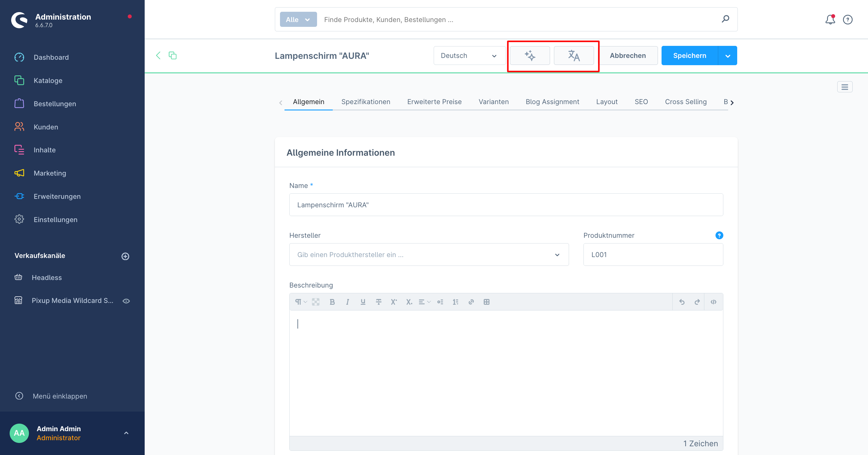Image resolution: width=868 pixels, height=455 pixels.
Task: Open the Deutsch language dropdown
Action: 468,56
